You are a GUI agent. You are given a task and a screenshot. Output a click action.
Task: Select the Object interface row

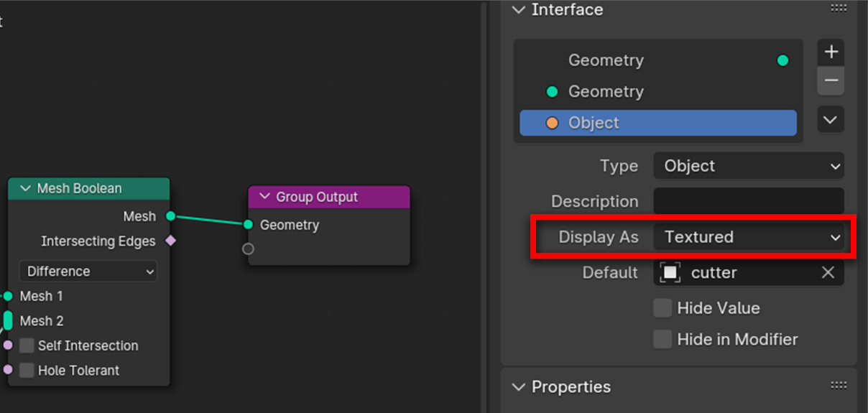tap(658, 123)
